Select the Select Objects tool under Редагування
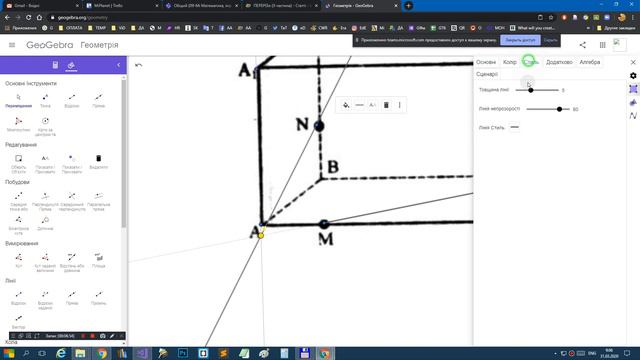 [x=18, y=164]
